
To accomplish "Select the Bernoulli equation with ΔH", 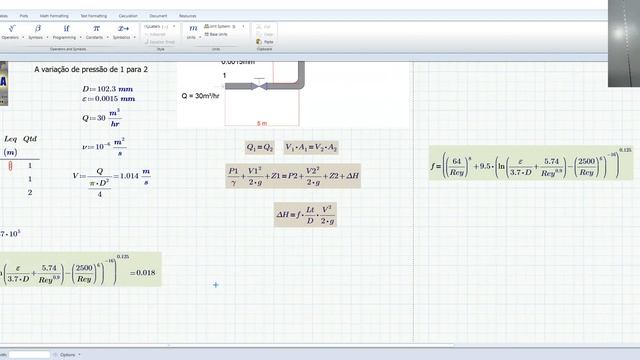I will pyautogui.click(x=293, y=176).
